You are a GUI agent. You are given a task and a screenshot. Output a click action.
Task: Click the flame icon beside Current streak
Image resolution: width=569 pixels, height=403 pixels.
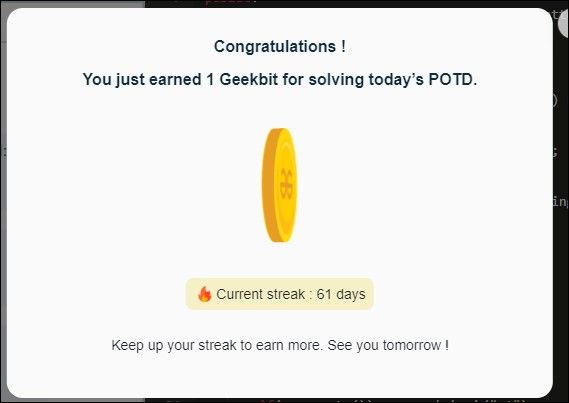[x=205, y=294]
